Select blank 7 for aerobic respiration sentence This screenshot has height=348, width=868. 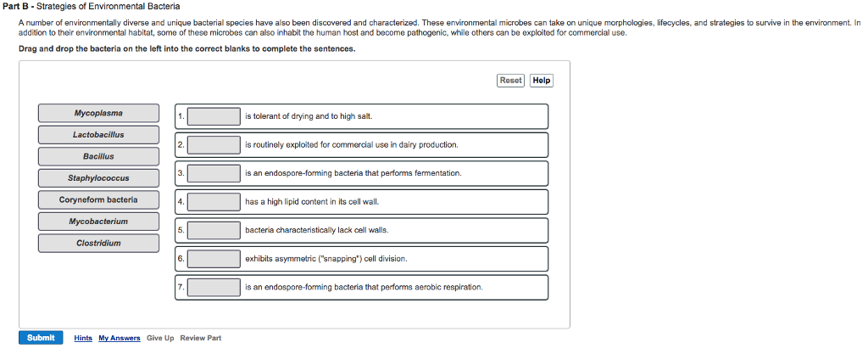214,287
